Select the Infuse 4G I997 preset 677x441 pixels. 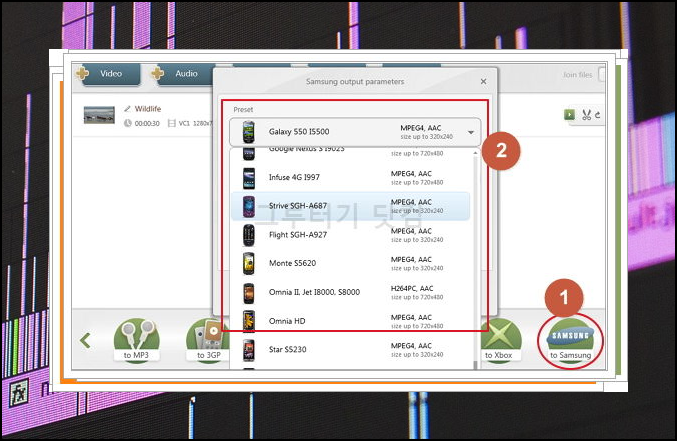350,178
